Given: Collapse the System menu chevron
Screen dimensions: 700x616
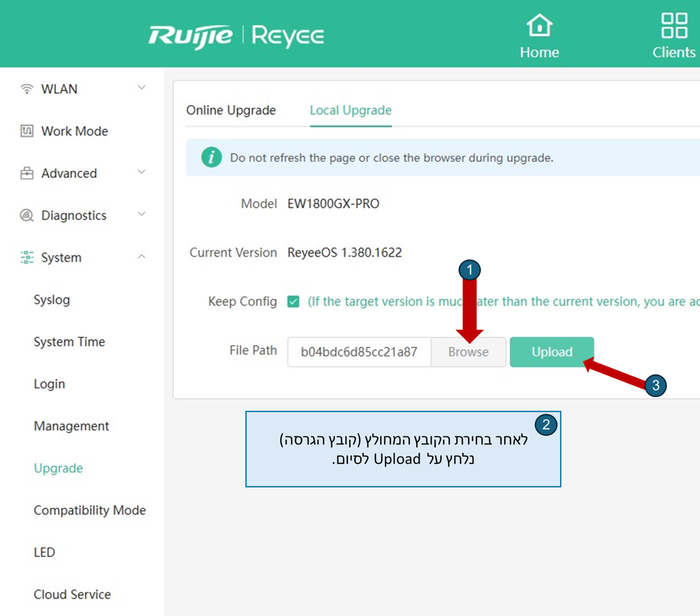Looking at the screenshot, I should click(x=141, y=256).
